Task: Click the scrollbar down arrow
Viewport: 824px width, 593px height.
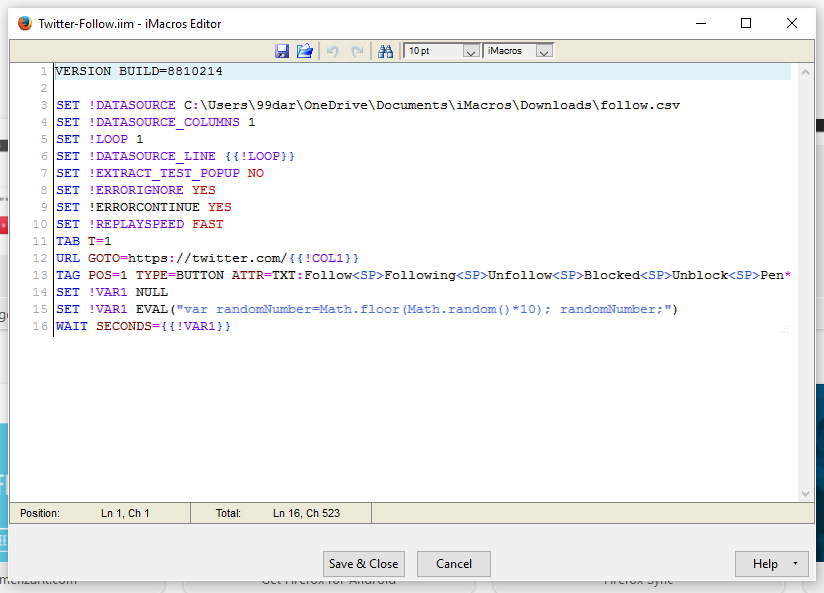Action: coord(806,494)
